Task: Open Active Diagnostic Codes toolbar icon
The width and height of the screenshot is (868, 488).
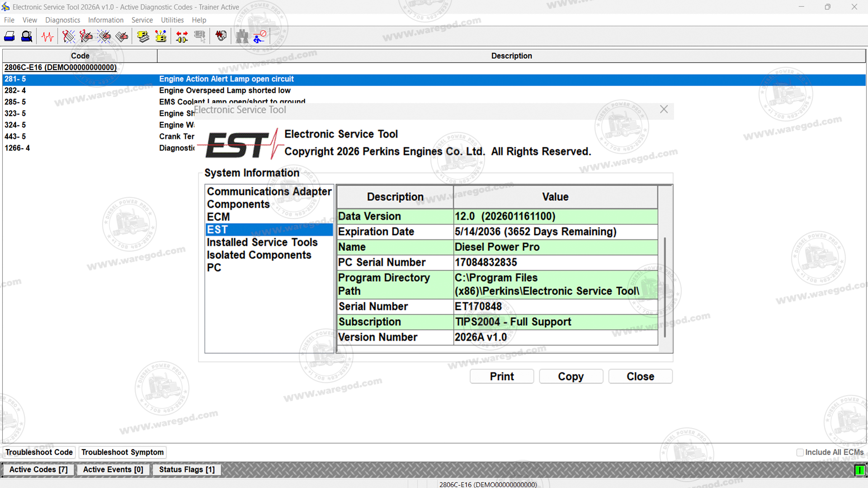Action: (69, 36)
